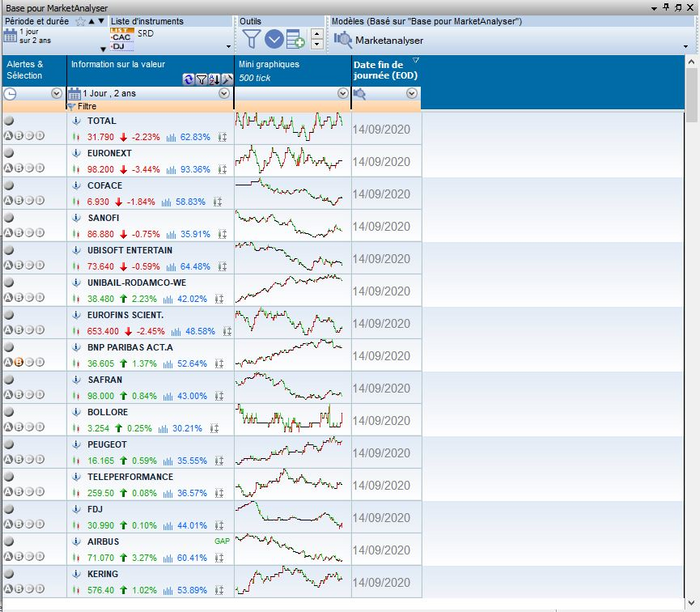Image resolution: width=700 pixels, height=612 pixels.
Task: Toggle the A alert button in the SAFRAN row
Action: click(8, 395)
